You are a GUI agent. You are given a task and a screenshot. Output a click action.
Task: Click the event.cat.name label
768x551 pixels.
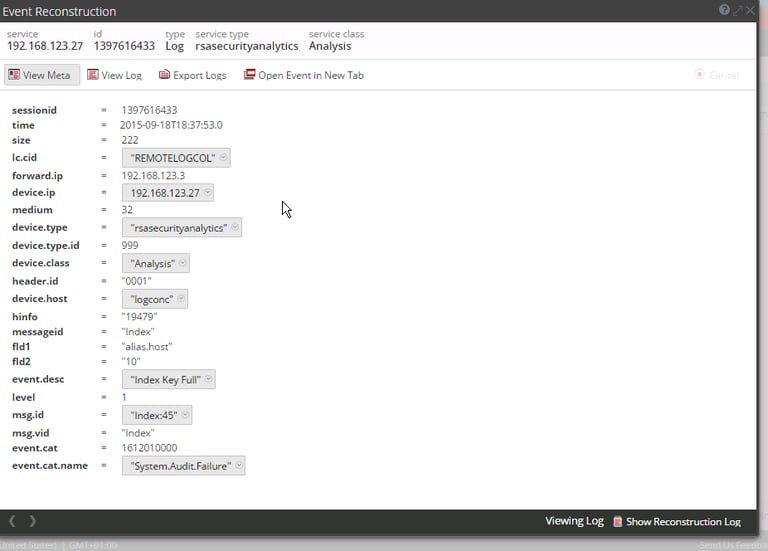[x=50, y=465]
